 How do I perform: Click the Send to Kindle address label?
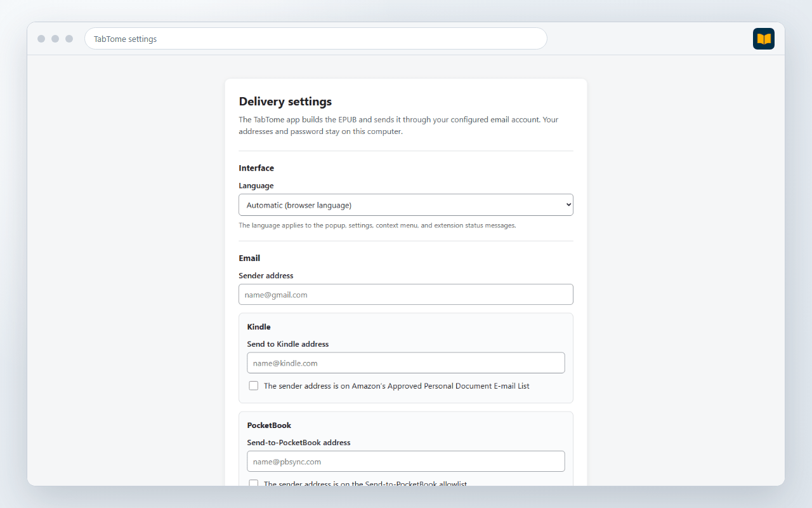pyautogui.click(x=288, y=344)
